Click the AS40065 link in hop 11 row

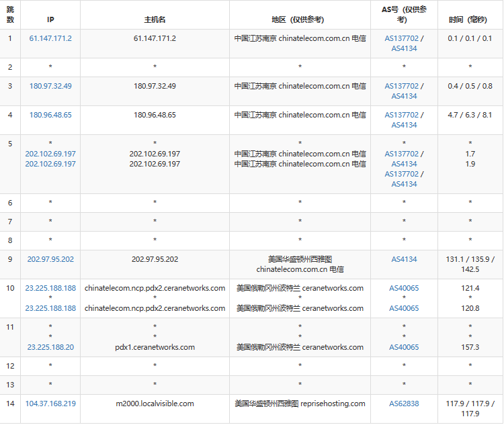point(404,347)
